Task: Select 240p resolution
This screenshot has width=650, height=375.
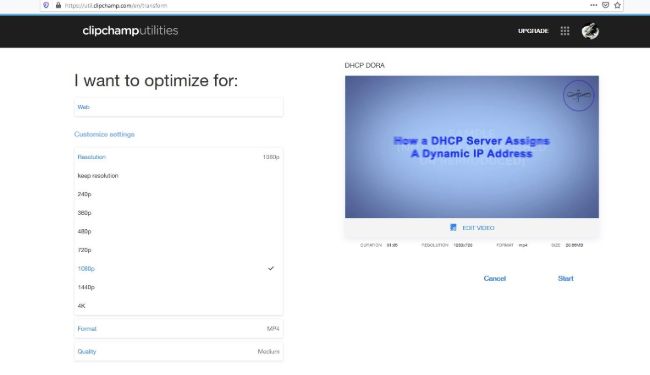Action: [179, 194]
